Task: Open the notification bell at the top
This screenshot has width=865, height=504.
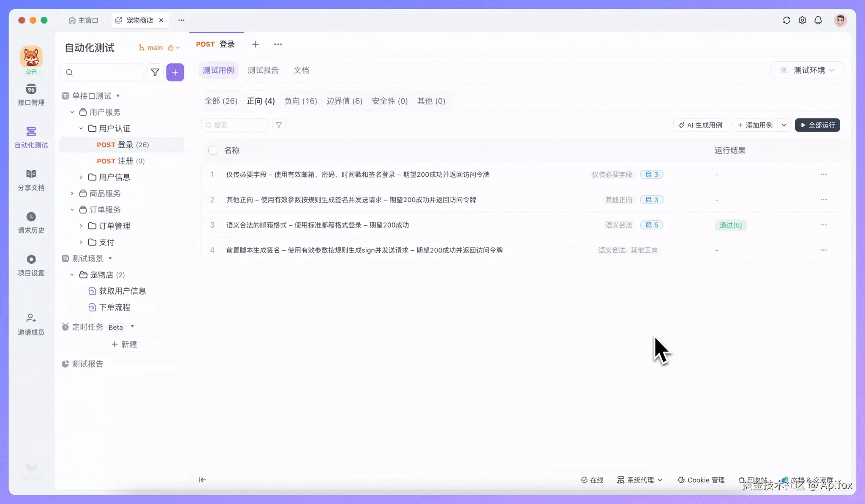Action: (x=818, y=20)
